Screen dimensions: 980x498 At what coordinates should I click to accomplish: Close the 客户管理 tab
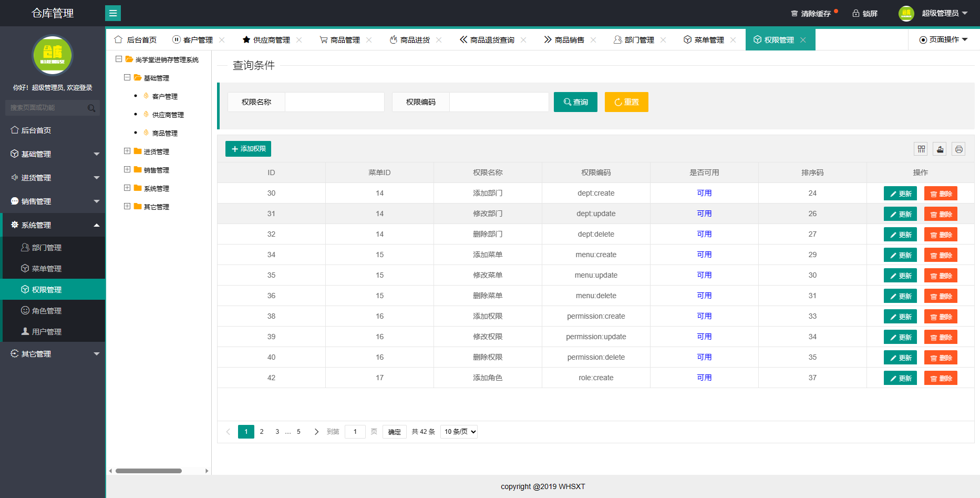[222, 40]
